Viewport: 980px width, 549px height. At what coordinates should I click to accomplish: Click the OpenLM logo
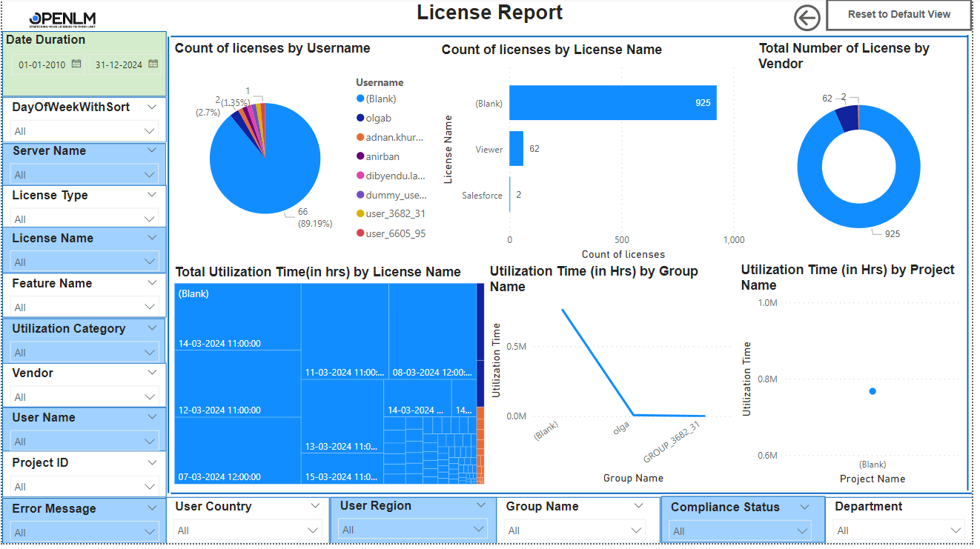tap(62, 19)
